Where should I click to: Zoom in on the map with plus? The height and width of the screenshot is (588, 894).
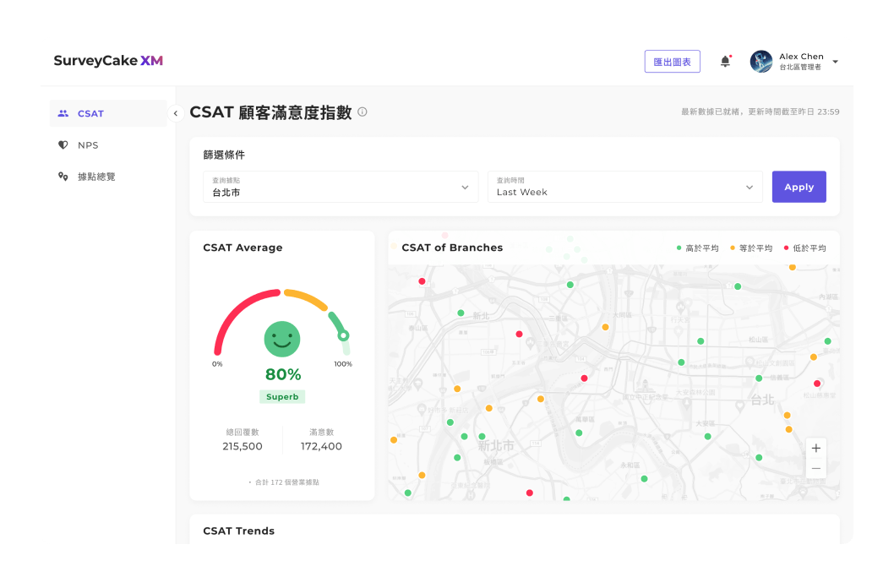815,448
